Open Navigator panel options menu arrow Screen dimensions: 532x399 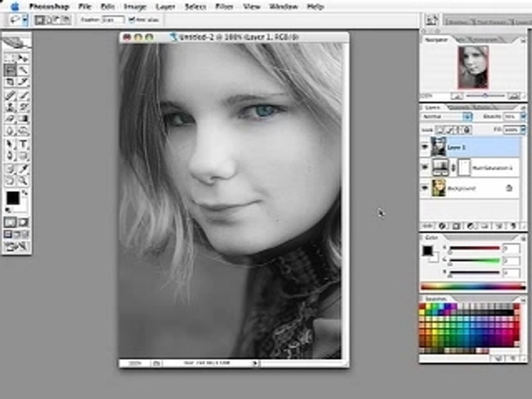[x=523, y=40]
